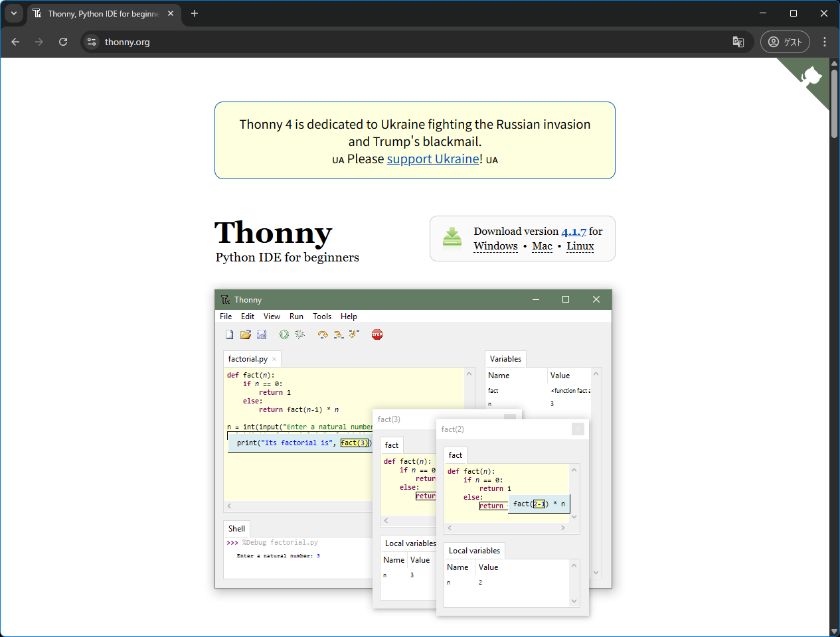Maximize the pictured Thonny window

566,299
